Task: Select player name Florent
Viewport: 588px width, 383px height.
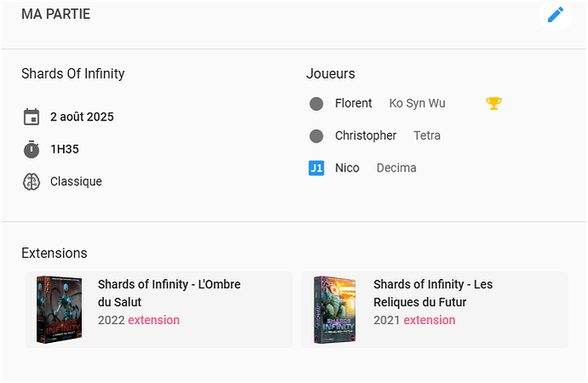Action: [354, 103]
